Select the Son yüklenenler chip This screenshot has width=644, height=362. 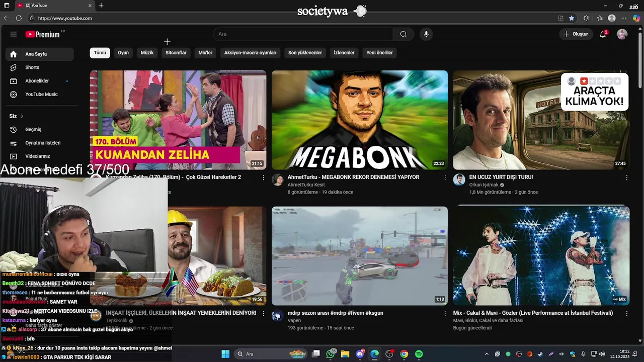(x=305, y=53)
